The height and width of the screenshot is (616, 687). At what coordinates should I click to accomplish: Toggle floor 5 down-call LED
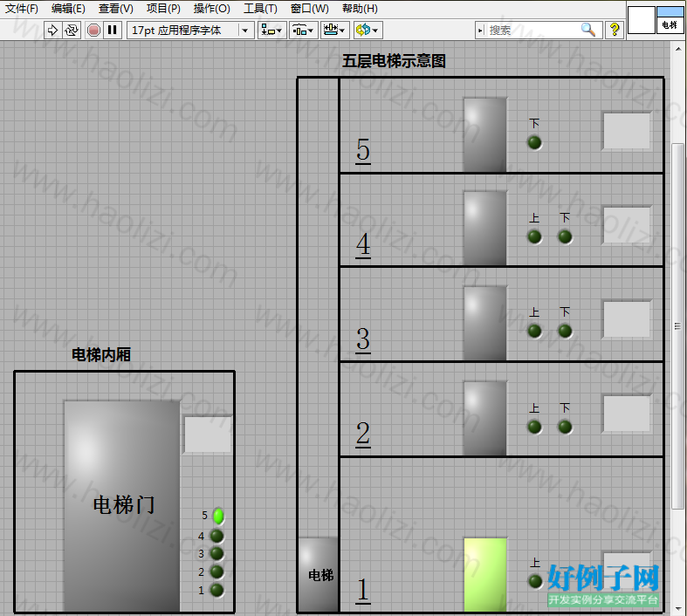534,143
